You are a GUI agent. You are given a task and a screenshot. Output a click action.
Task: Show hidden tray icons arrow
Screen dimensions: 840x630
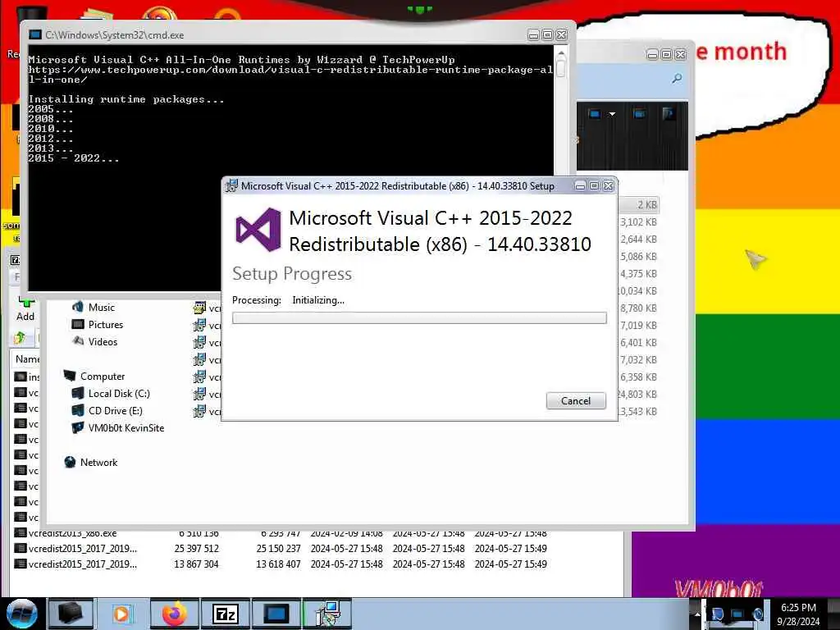(x=697, y=614)
